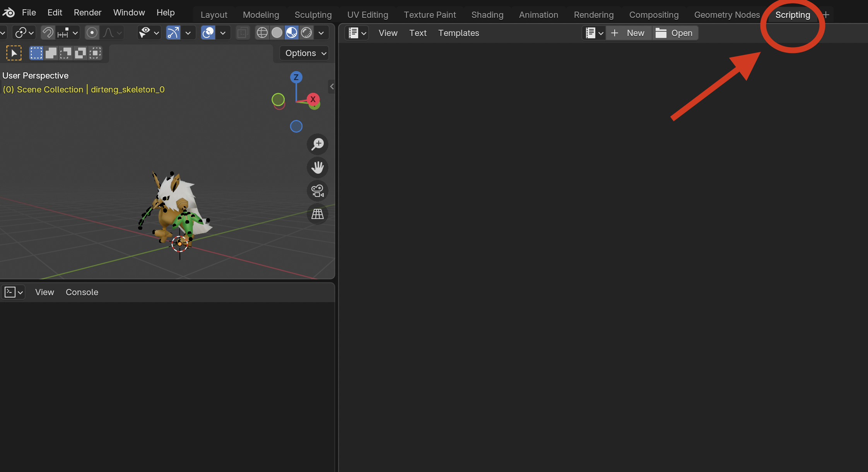Switch to the UV Editing workspace tab
This screenshot has height=472, width=868.
367,15
